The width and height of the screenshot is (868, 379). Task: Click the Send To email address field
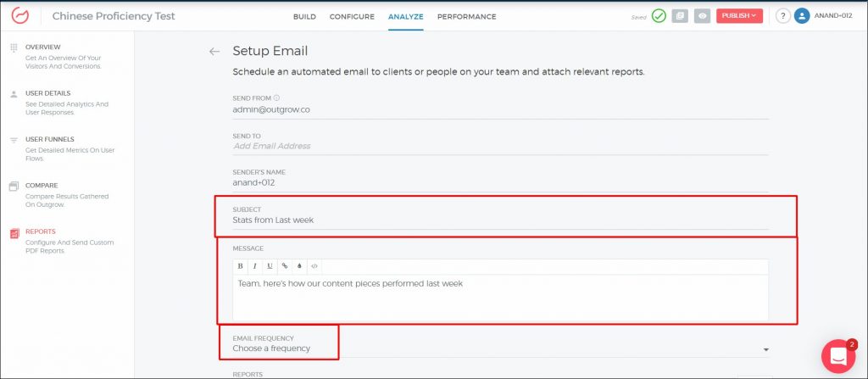pyautogui.click(x=500, y=146)
